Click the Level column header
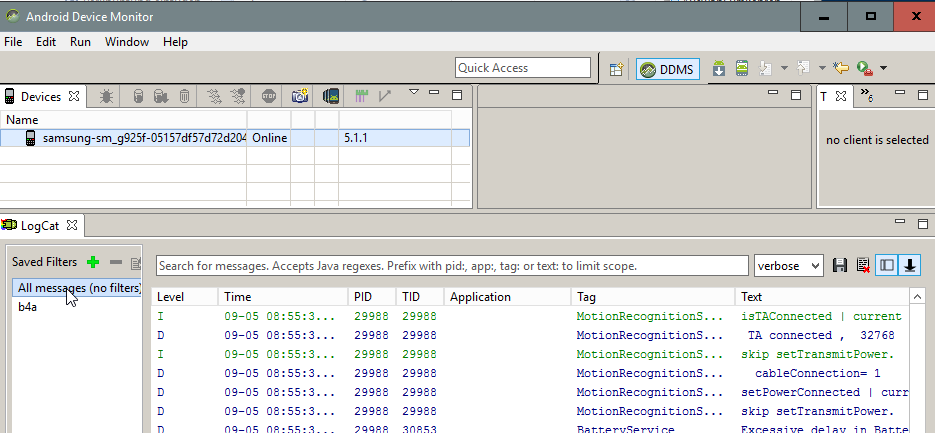 point(185,297)
